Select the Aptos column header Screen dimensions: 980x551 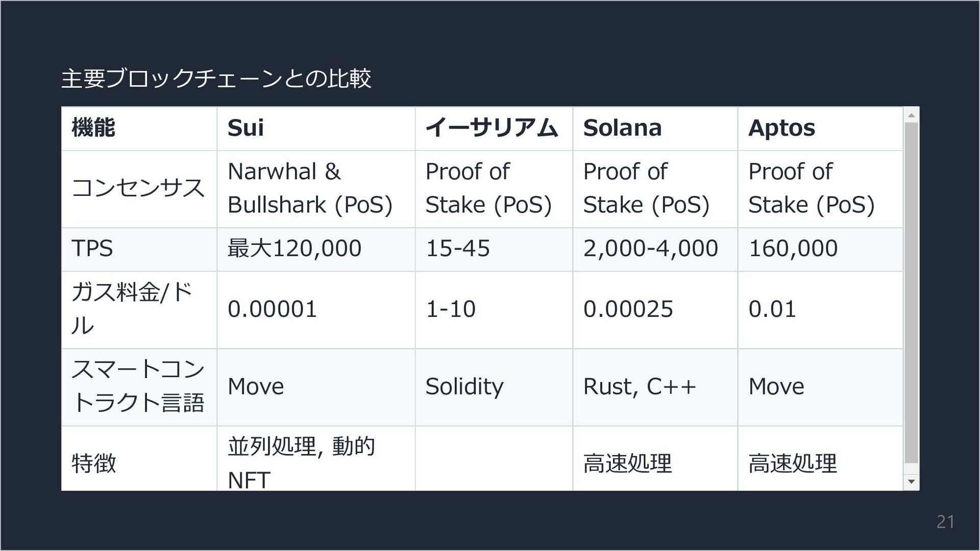pos(781,128)
